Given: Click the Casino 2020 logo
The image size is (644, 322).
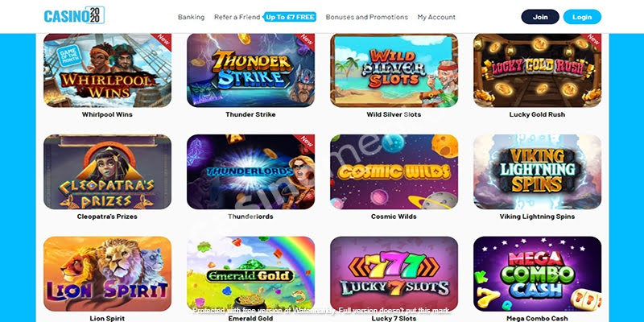Looking at the screenshot, I should 74,15.
